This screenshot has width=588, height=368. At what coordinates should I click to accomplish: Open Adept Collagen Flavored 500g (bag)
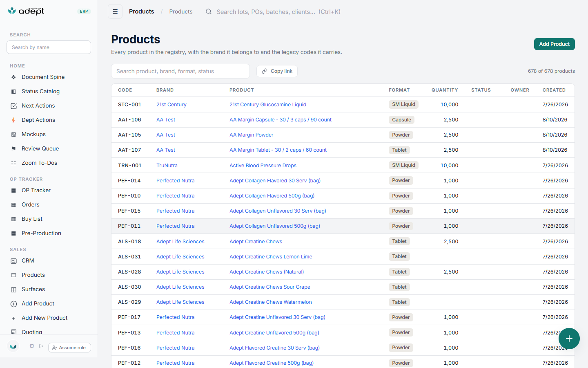pyautogui.click(x=272, y=196)
